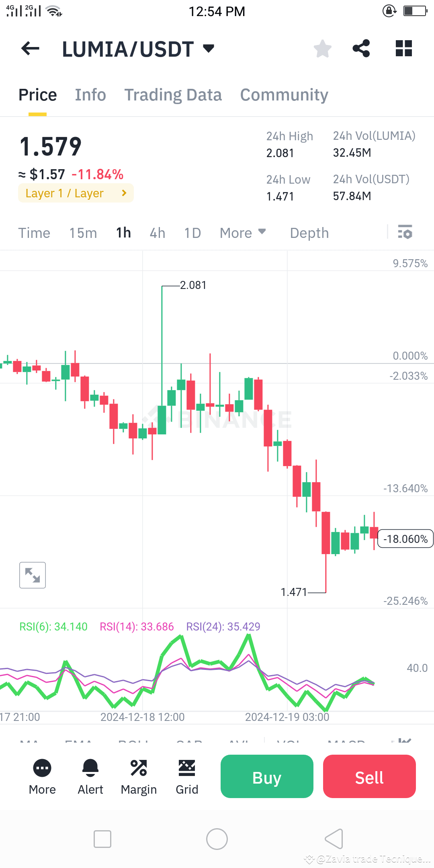
Task: Open chart settings icon beside Depth
Action: coord(405,232)
